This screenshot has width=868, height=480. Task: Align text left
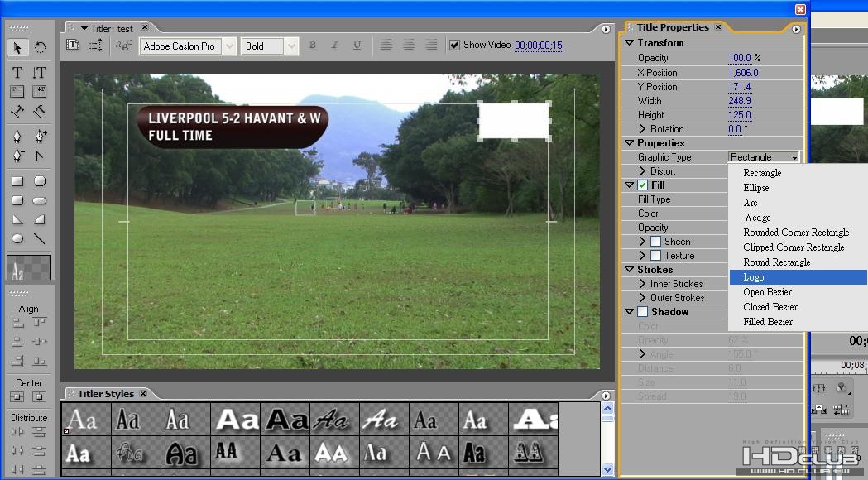[x=386, y=45]
